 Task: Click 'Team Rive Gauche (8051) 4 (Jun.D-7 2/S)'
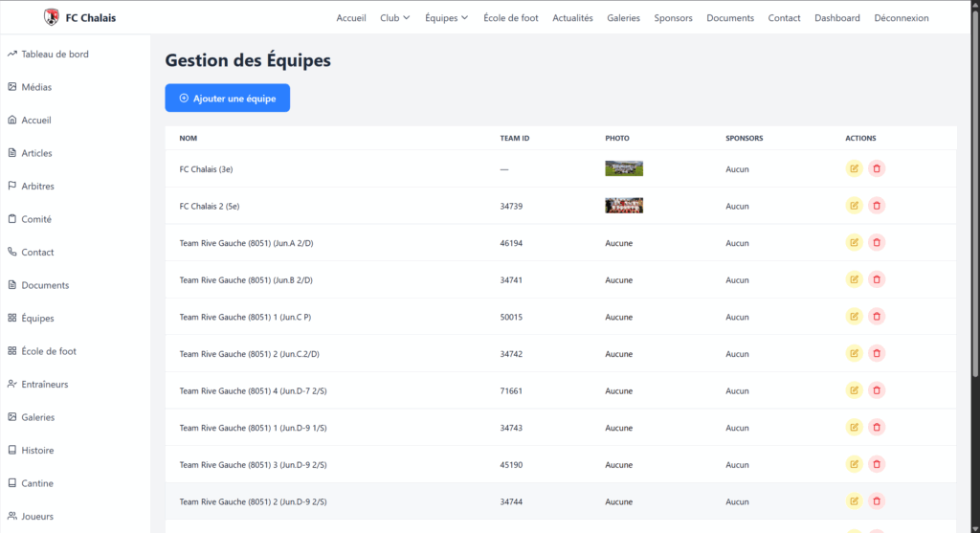pos(253,391)
